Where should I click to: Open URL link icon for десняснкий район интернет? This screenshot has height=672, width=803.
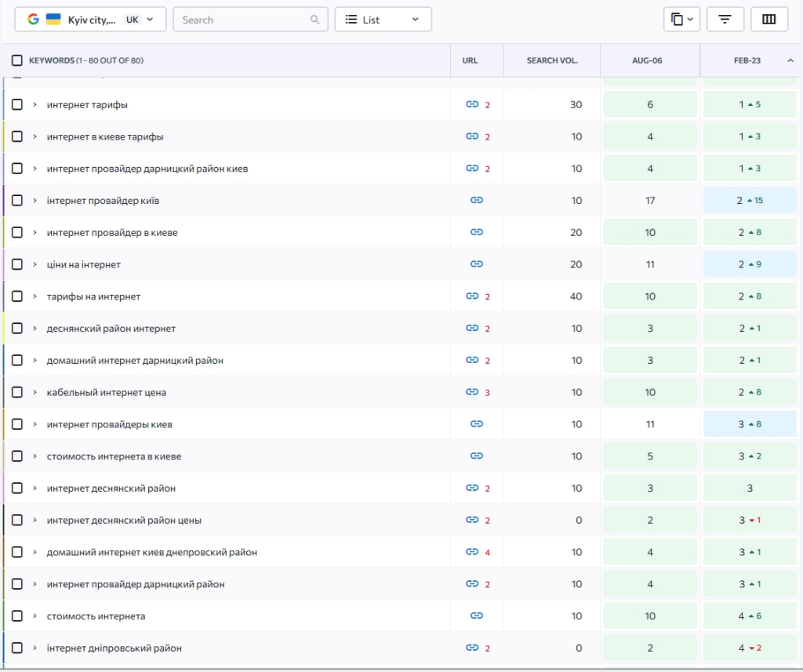tap(472, 329)
